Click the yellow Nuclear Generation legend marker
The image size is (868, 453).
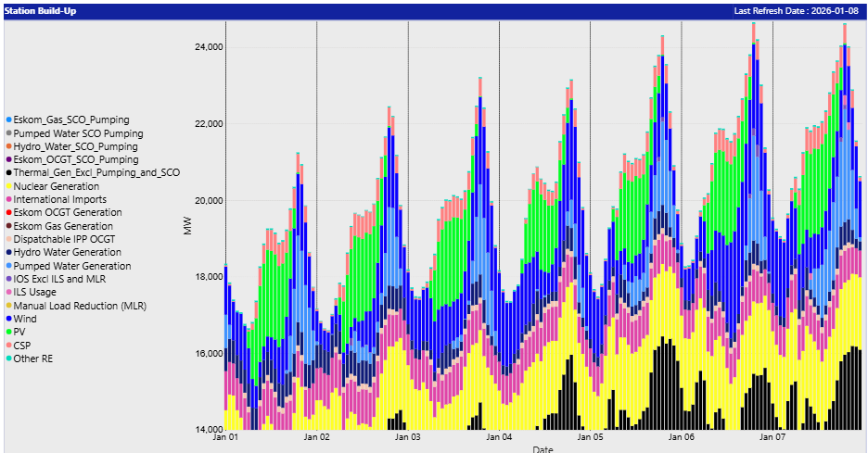[8, 186]
